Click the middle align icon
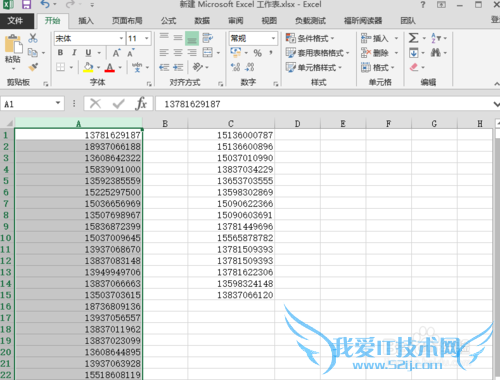Image resolution: width=500 pixels, height=380 pixels. click(178, 38)
